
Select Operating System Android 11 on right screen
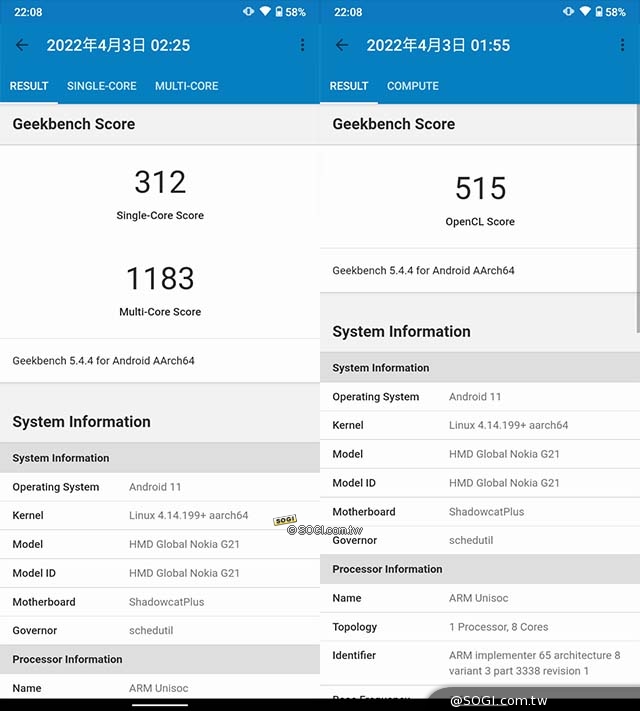pos(480,397)
